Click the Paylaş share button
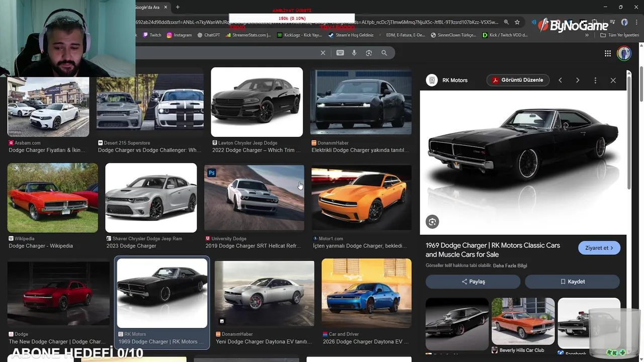 (473, 282)
